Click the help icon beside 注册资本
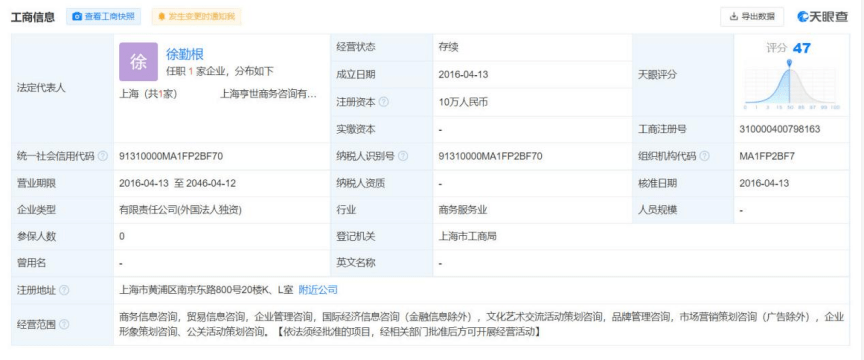The width and height of the screenshot is (864, 360). click(384, 102)
